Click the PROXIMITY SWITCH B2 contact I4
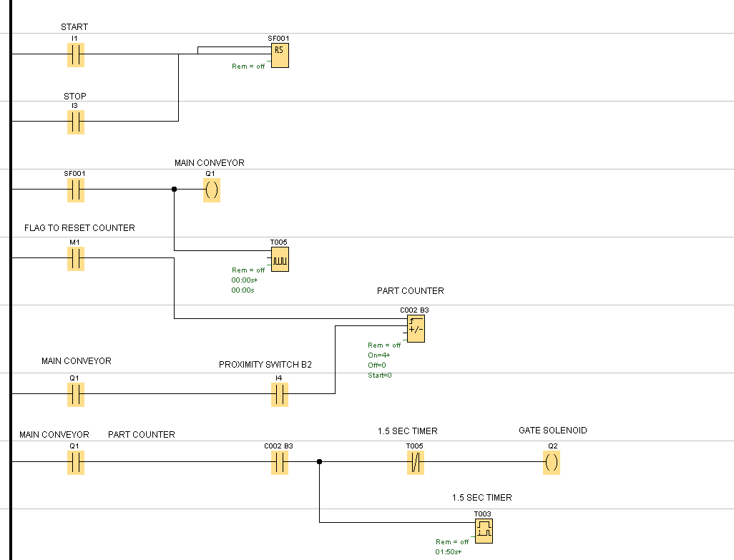 coord(279,394)
